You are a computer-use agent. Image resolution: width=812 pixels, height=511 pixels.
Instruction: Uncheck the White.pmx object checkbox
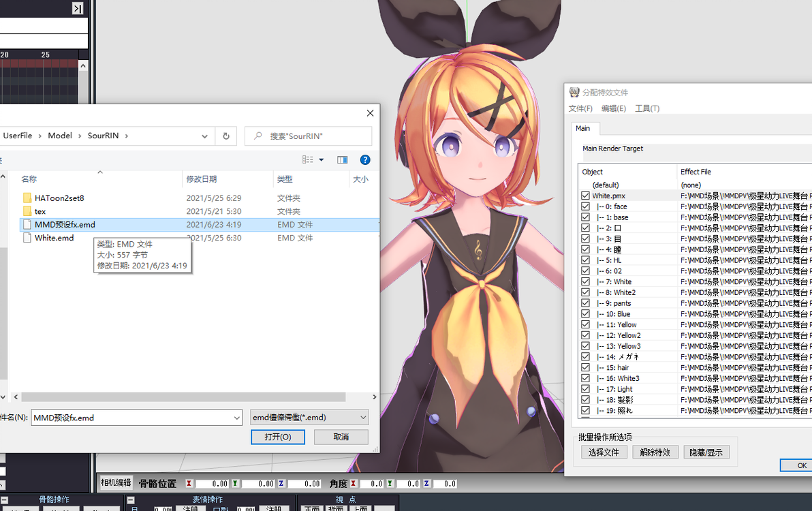[x=585, y=196]
